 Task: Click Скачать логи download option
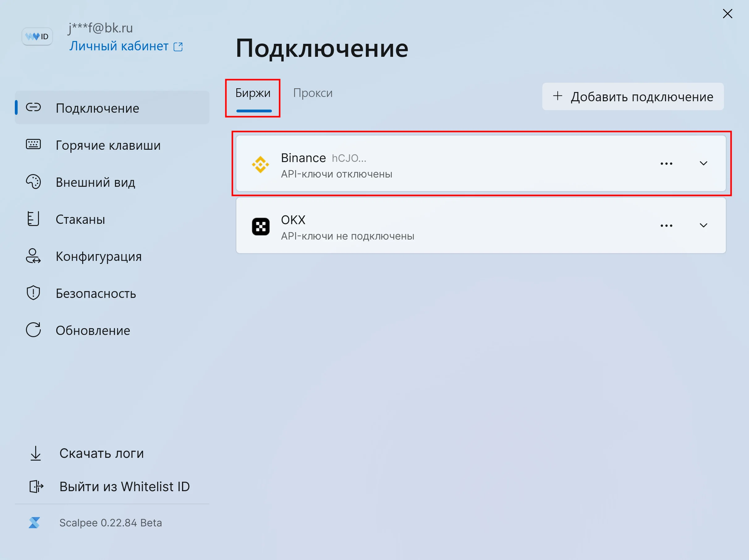(101, 453)
